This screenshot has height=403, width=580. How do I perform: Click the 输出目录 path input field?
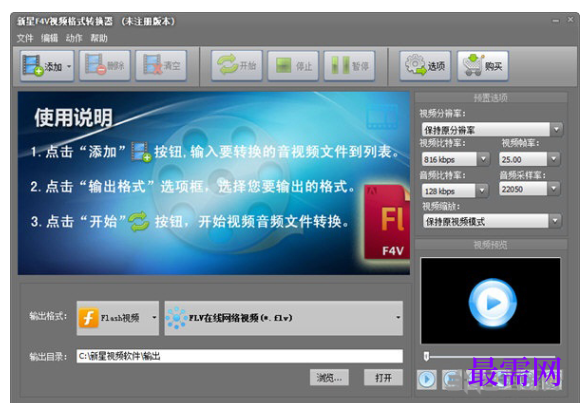pyautogui.click(x=240, y=356)
